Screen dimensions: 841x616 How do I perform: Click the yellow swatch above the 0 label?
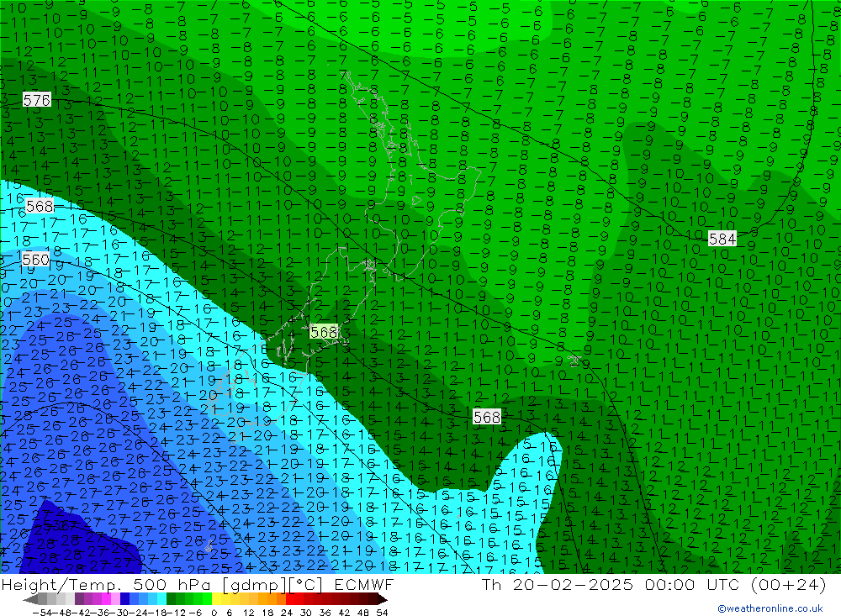[x=217, y=599]
